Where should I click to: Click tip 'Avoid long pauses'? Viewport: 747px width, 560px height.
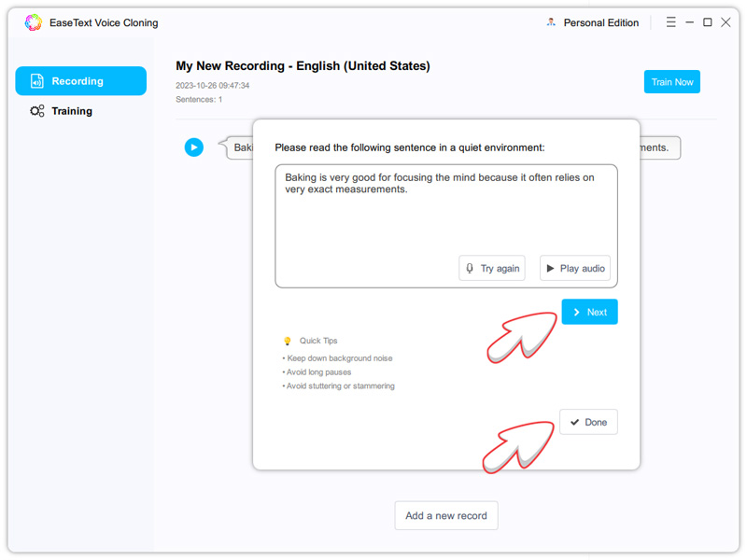(318, 372)
